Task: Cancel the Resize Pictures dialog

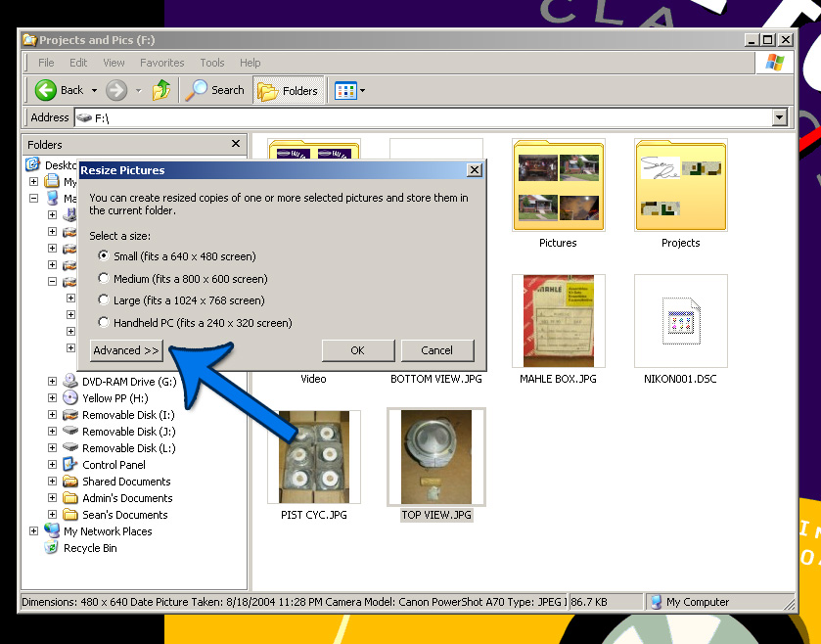Action: point(437,350)
